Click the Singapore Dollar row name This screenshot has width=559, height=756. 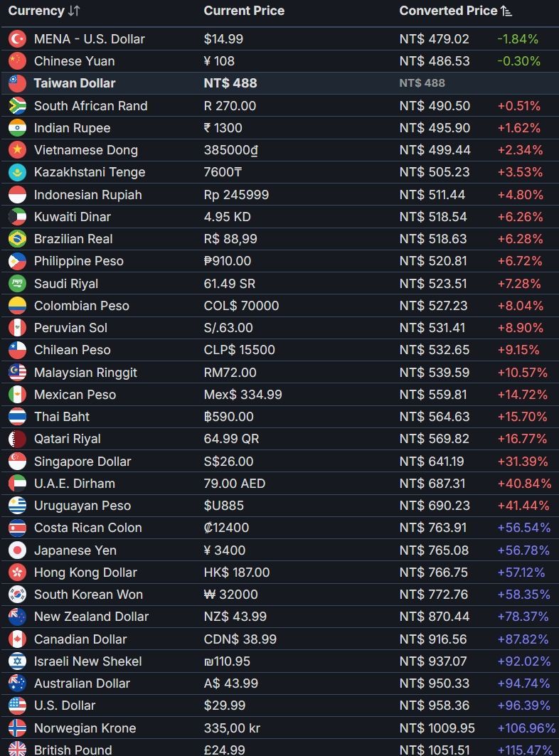tap(82, 462)
